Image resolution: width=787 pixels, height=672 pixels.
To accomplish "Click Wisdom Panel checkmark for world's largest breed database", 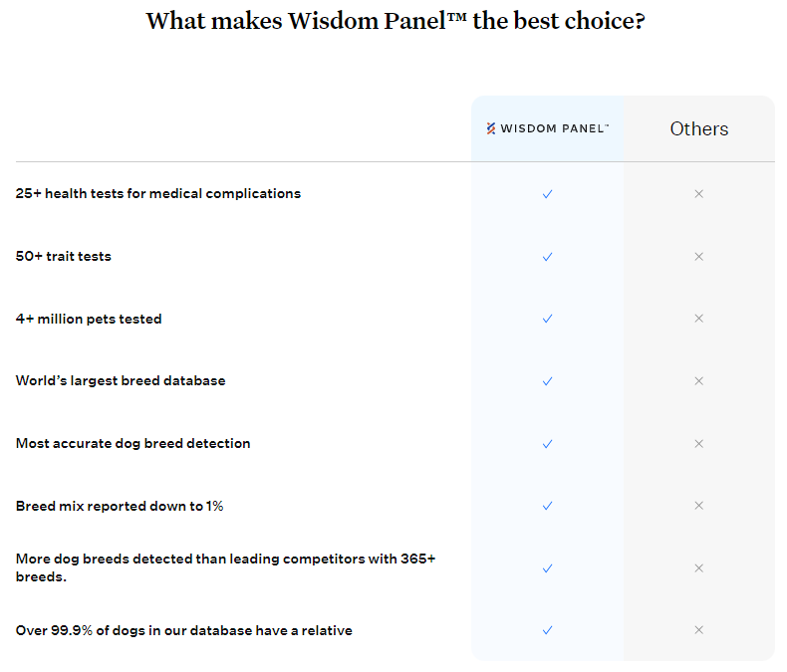I will pyautogui.click(x=547, y=381).
